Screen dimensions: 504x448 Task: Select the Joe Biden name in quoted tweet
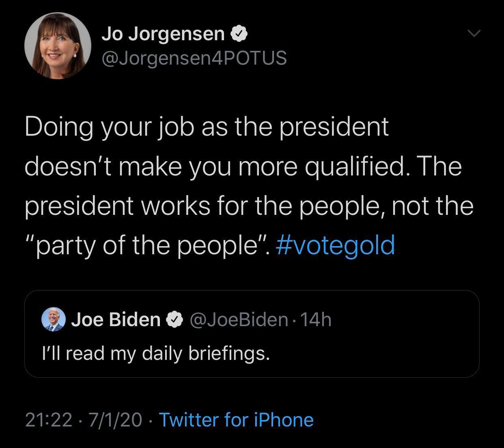point(116,320)
